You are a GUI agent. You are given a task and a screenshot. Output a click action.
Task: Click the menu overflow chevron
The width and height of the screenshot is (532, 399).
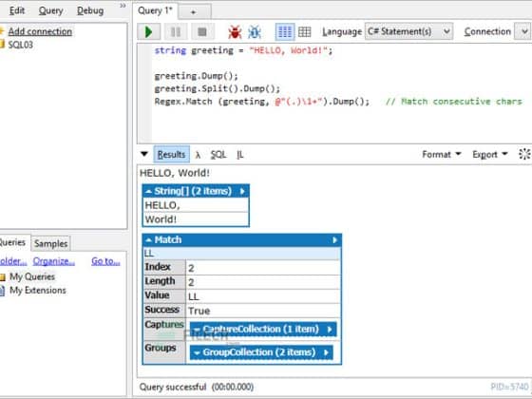coord(123,6)
